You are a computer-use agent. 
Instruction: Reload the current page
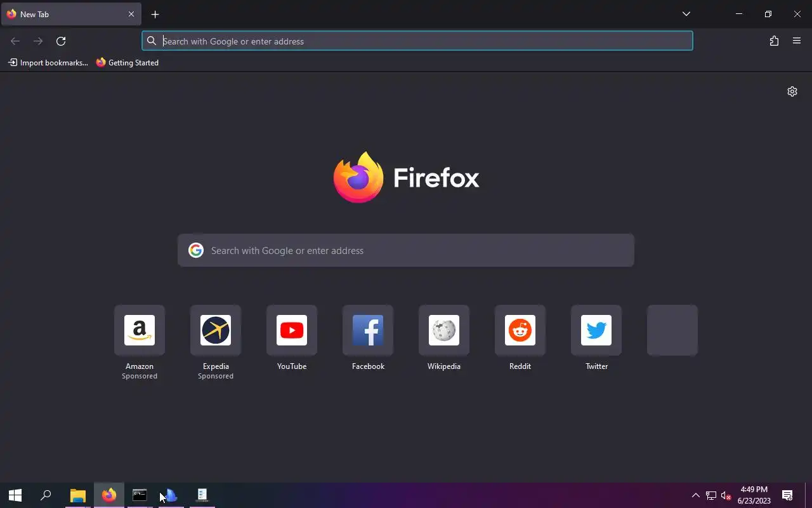point(61,41)
